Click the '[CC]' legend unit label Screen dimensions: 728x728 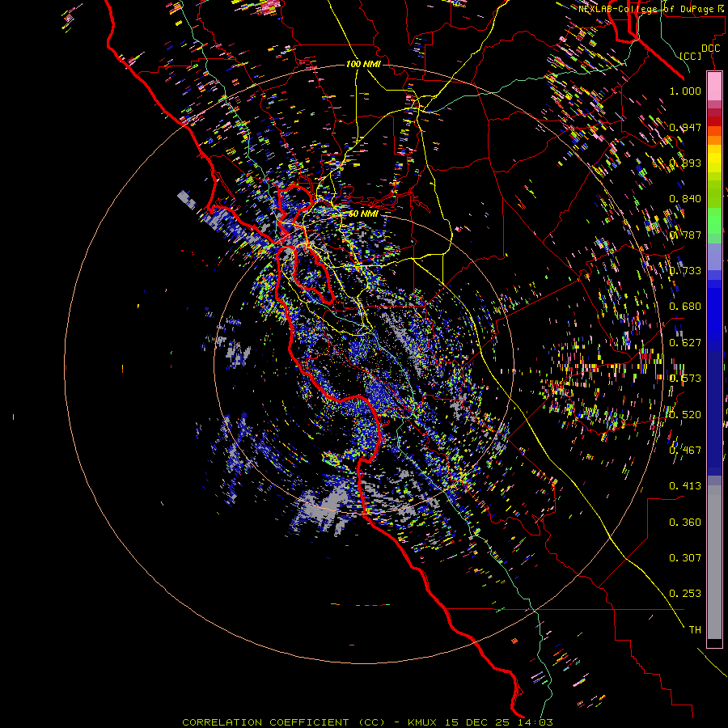691,56
